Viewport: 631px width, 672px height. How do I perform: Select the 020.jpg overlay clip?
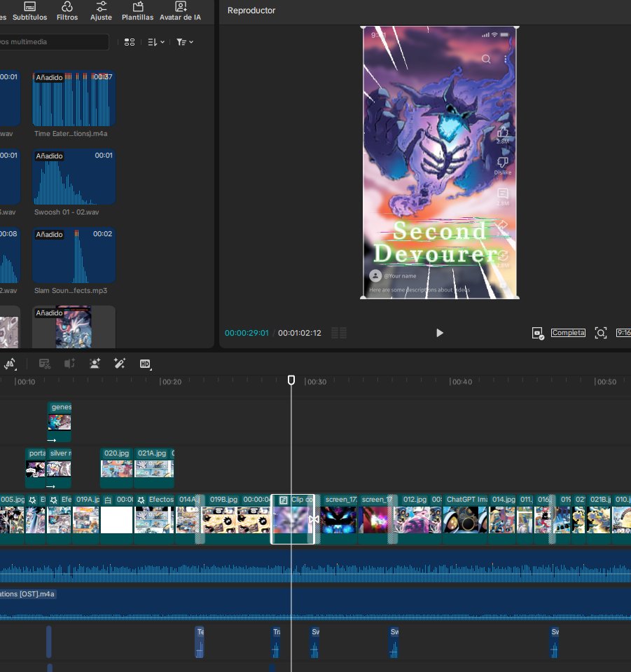(x=116, y=468)
